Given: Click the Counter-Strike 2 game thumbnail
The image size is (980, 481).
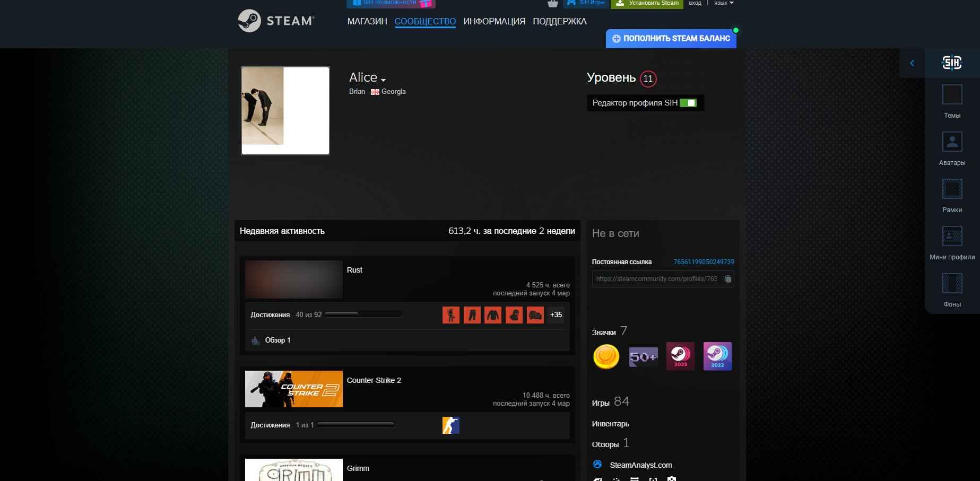Looking at the screenshot, I should 293,389.
